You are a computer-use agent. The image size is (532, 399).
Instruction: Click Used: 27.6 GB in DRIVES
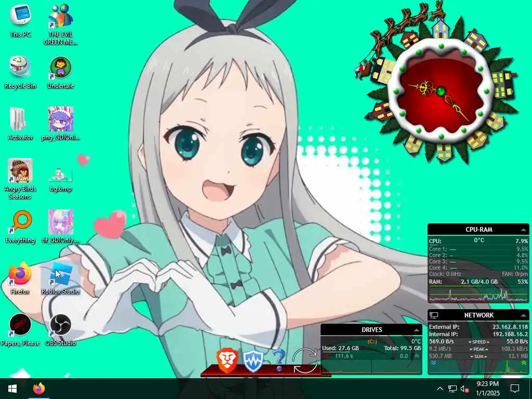coord(340,349)
